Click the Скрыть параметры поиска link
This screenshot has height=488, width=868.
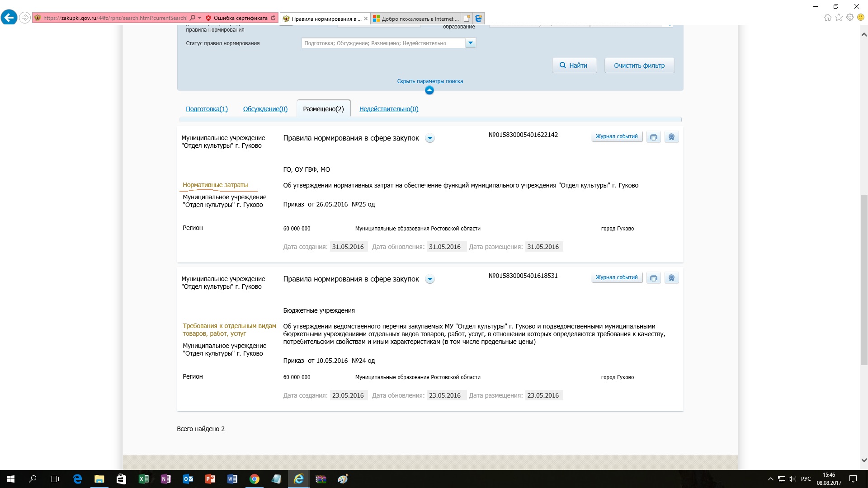[430, 81]
